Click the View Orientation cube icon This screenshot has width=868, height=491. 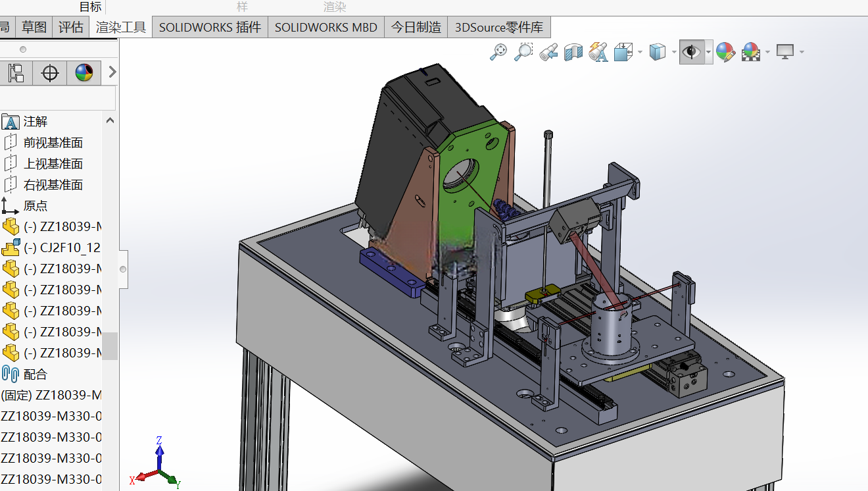(x=623, y=51)
